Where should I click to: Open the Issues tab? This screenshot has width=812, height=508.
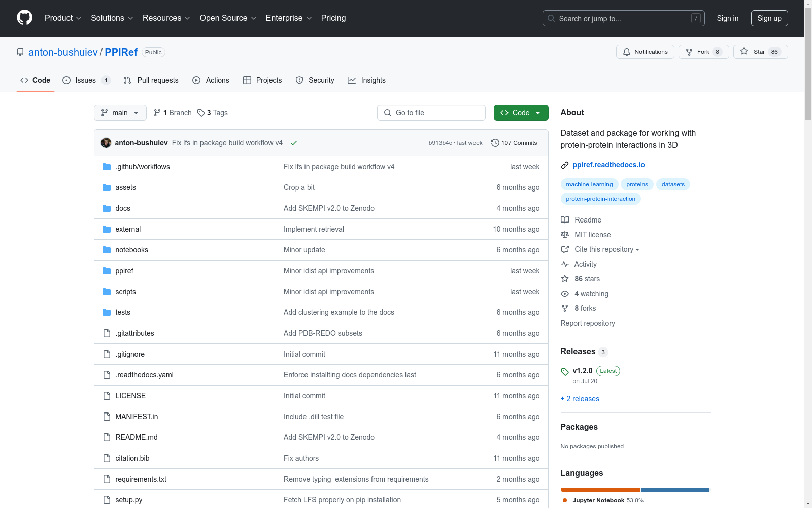86,80
